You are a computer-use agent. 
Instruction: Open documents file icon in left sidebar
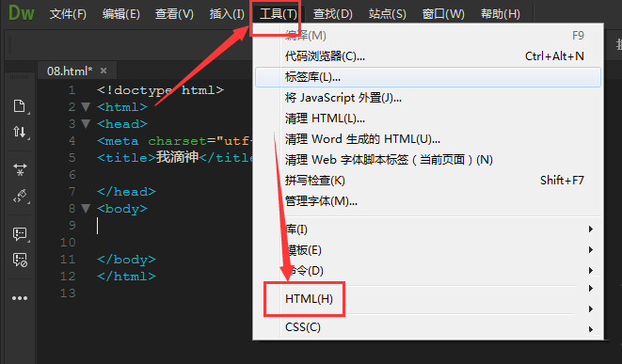[20, 106]
